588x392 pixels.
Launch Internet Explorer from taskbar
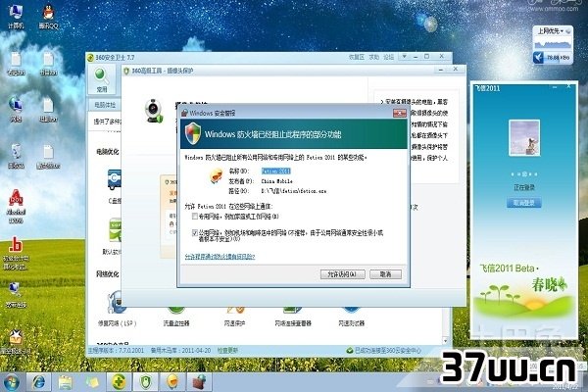38,382
